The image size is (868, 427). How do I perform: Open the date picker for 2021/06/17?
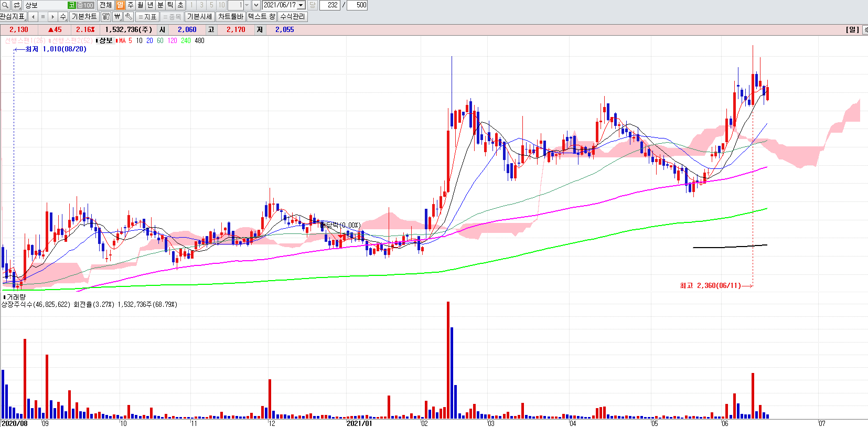click(x=301, y=5)
